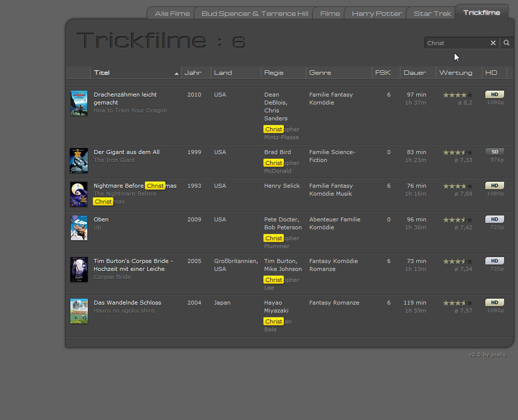Clear the Christ search text
This screenshot has height=420, width=518.
pos(493,43)
